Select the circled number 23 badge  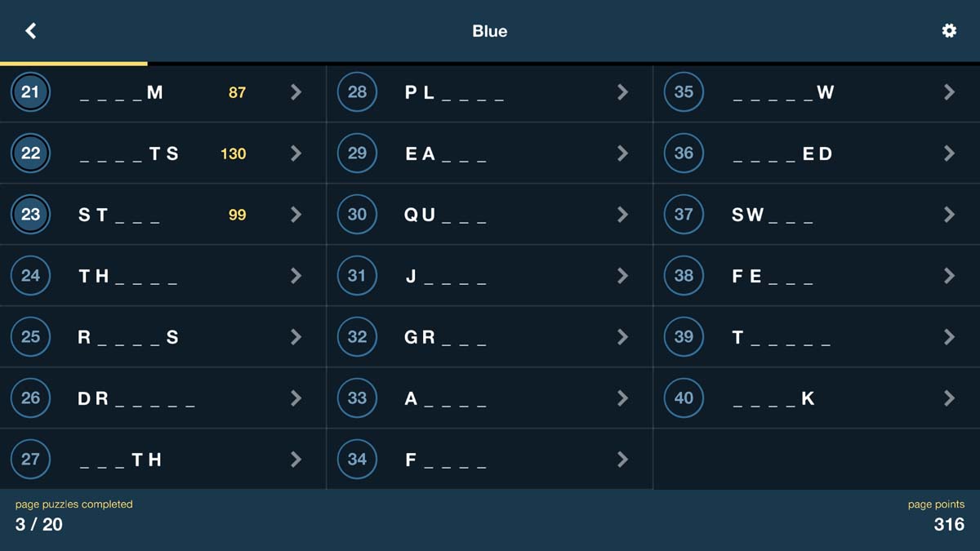coord(30,215)
